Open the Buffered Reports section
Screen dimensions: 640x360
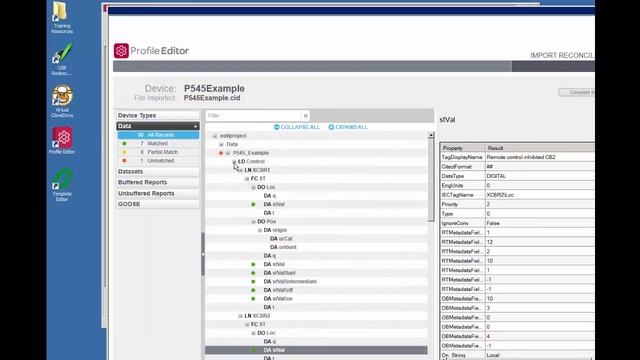tap(158, 182)
